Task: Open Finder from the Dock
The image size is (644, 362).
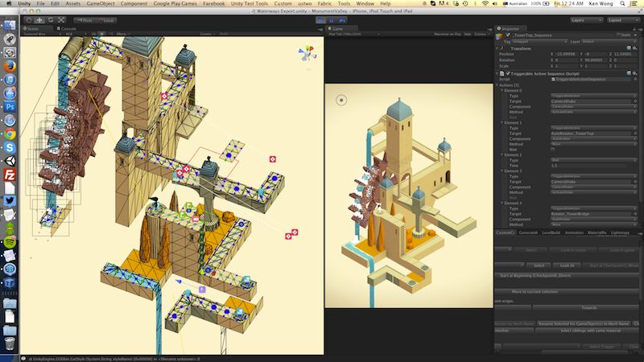Action: tap(10, 26)
